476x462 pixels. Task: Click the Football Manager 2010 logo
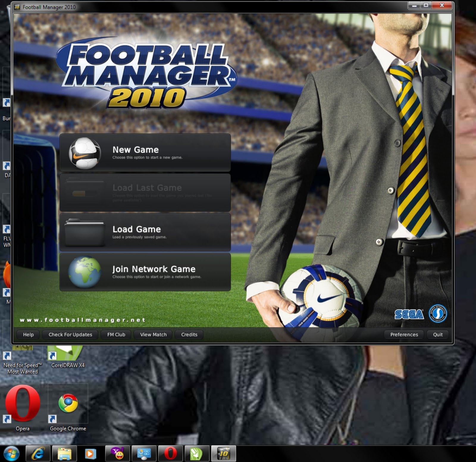[146, 73]
